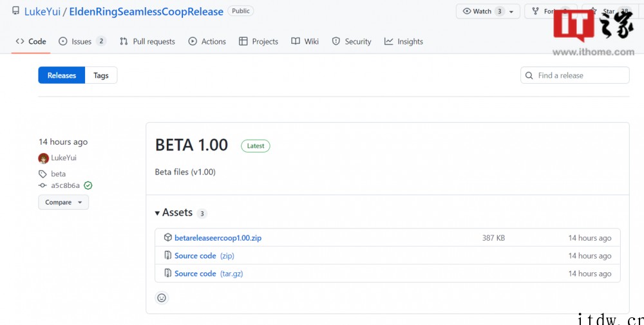The image size is (644, 325).
Task: Click the Wiki book icon
Action: pos(296,41)
